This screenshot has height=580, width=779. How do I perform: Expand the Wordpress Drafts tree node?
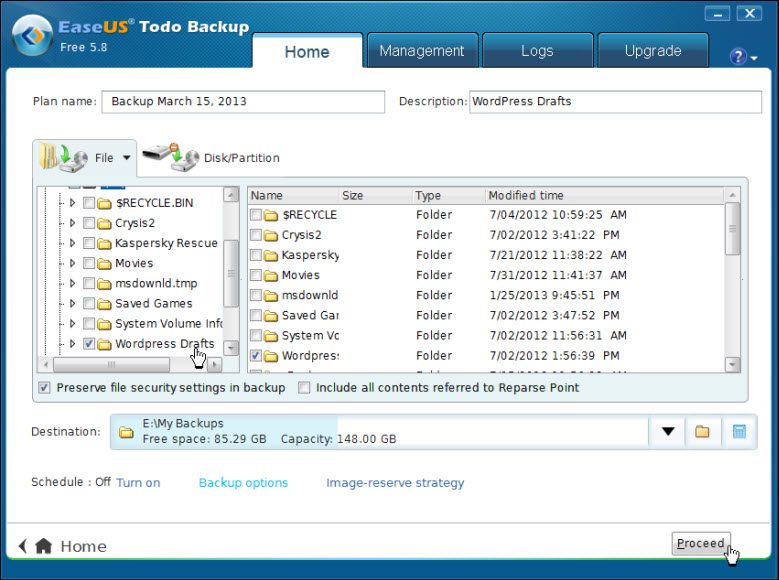[73, 343]
